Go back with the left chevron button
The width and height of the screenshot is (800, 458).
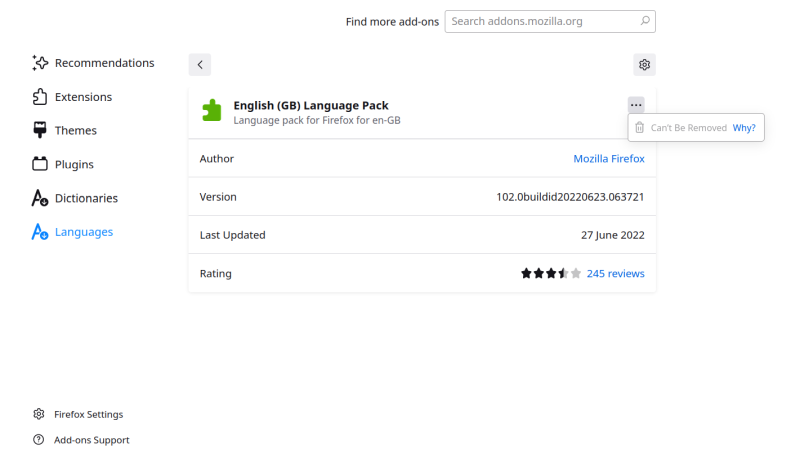[x=200, y=65]
